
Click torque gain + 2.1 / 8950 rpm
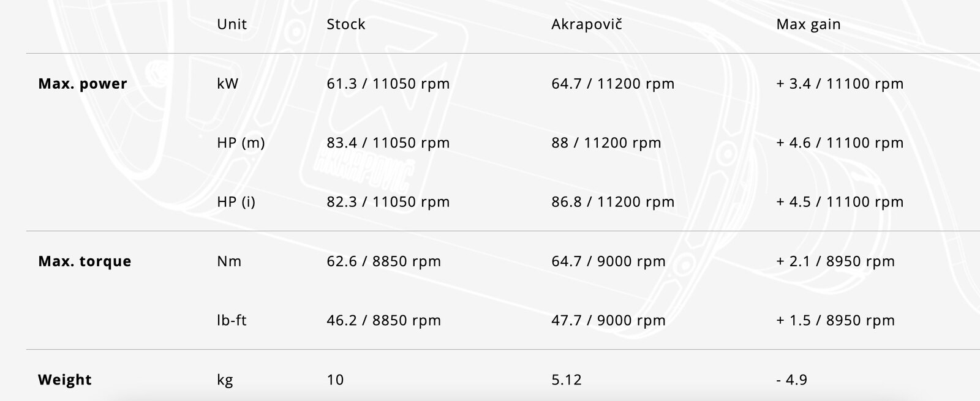pos(835,261)
